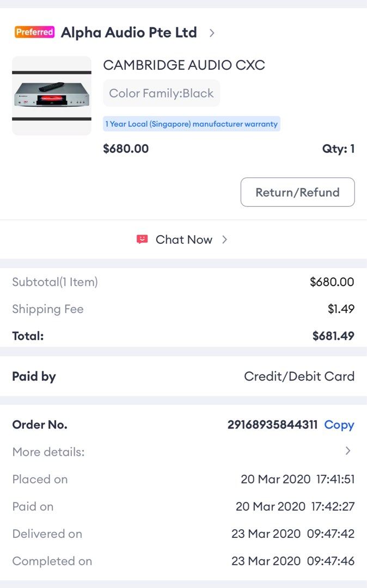Viewport: 367px width, 588px height.
Task: Tap the chevron next to Alpha Audio Pte Ltd
Action: click(212, 33)
